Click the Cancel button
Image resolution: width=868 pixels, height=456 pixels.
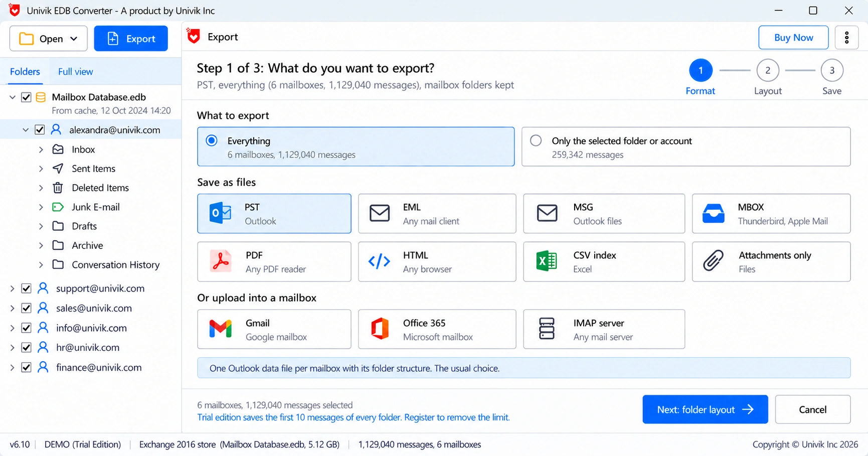(x=812, y=409)
